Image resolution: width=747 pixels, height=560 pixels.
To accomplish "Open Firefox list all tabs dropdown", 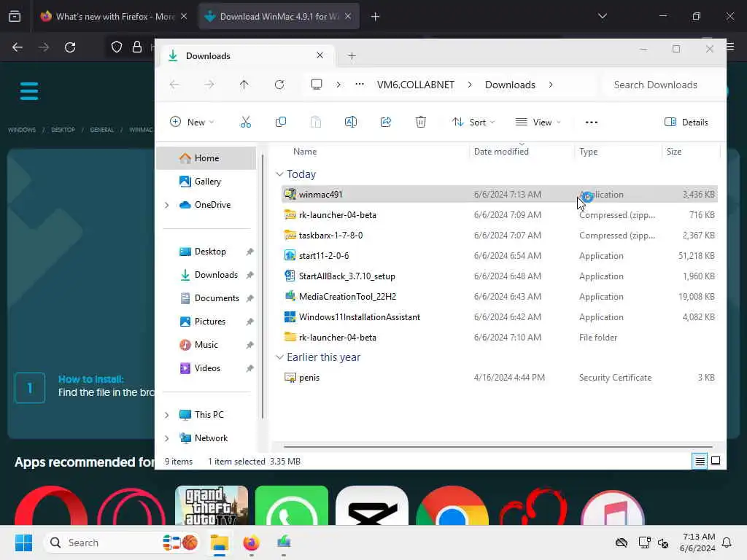I will point(602,16).
